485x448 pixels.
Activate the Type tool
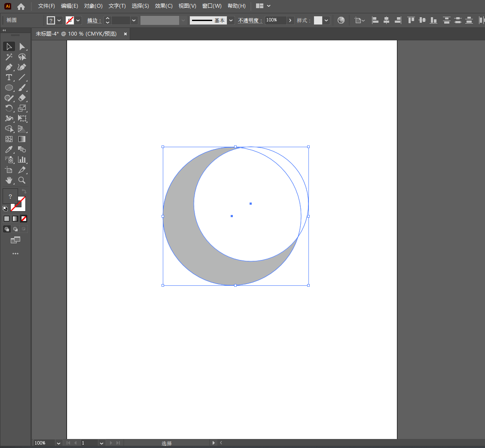click(9, 77)
